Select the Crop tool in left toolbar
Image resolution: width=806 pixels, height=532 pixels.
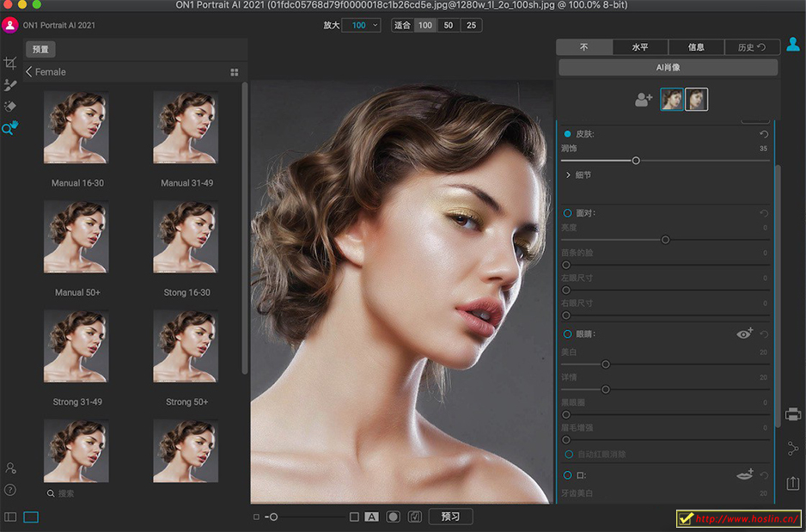pyautogui.click(x=10, y=64)
